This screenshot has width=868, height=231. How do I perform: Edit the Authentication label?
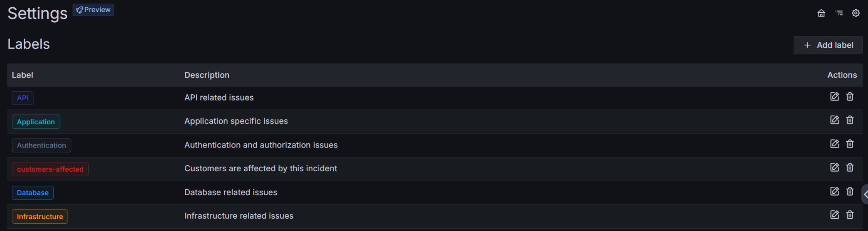835,144
